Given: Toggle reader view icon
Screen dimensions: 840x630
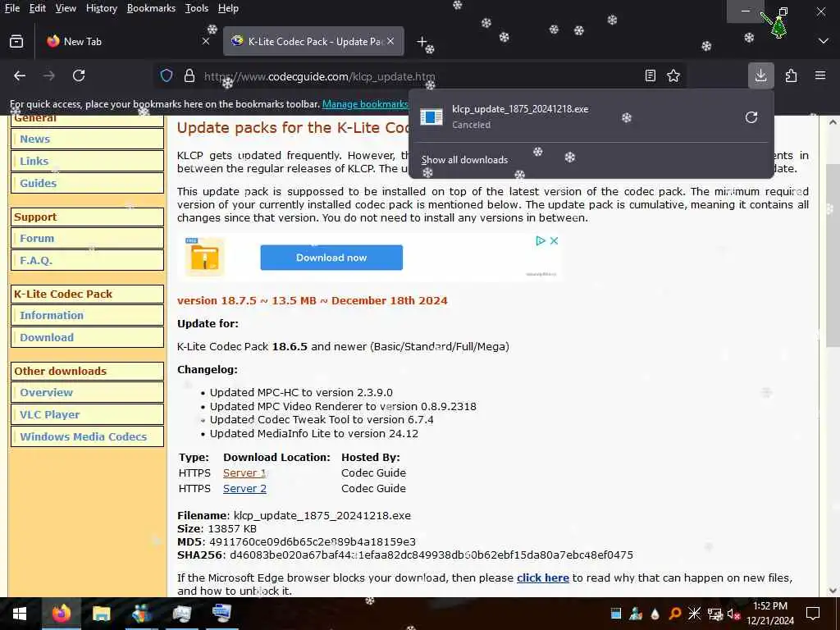Looking at the screenshot, I should pyautogui.click(x=651, y=76).
